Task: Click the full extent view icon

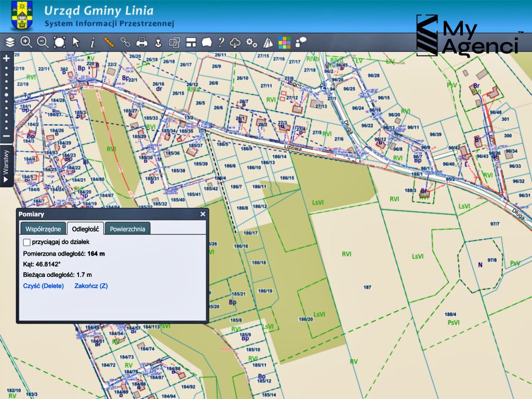Action: [x=59, y=42]
